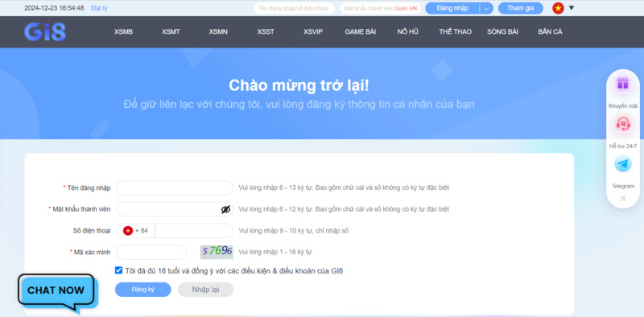The width and height of the screenshot is (644, 317).
Task: Open the Khuyến mãi gift icon
Action: click(x=622, y=84)
